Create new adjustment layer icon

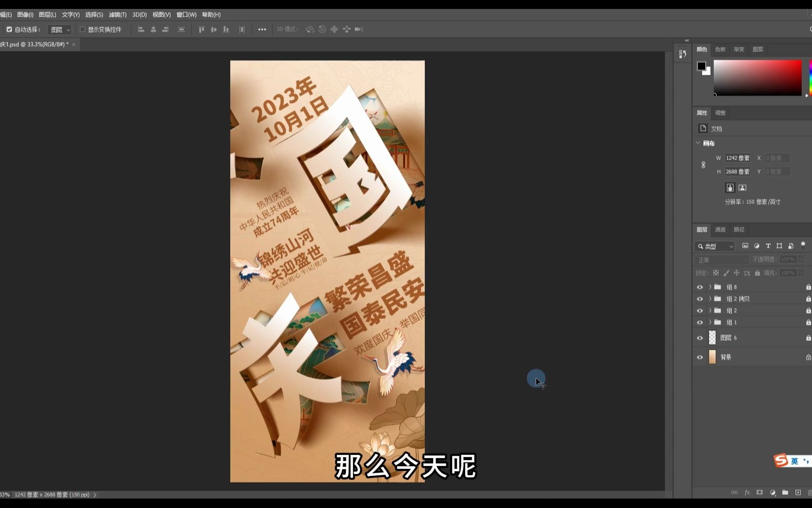coord(772,492)
